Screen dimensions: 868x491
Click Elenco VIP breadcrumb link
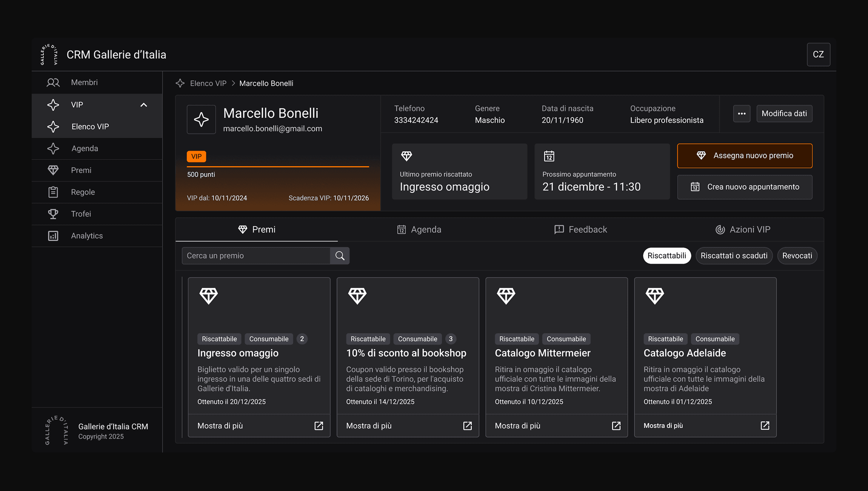(x=208, y=83)
